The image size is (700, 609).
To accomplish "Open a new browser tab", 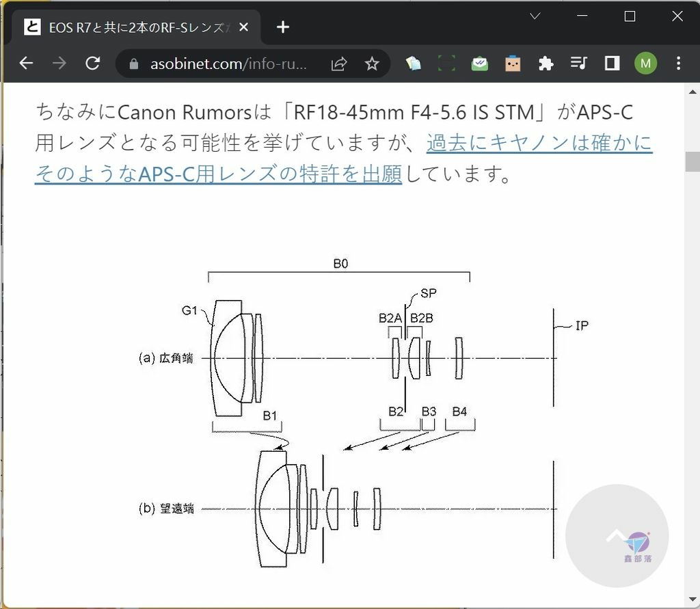I will (282, 27).
